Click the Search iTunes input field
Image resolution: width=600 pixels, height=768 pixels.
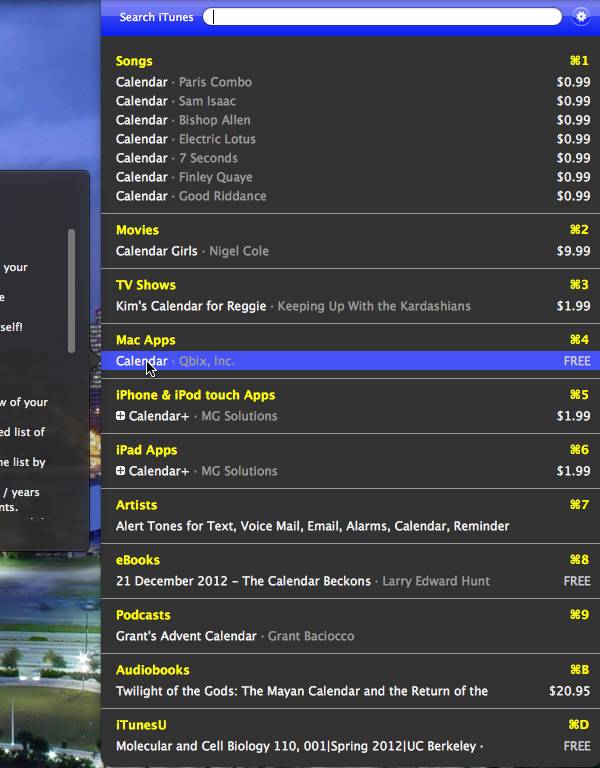coord(382,17)
